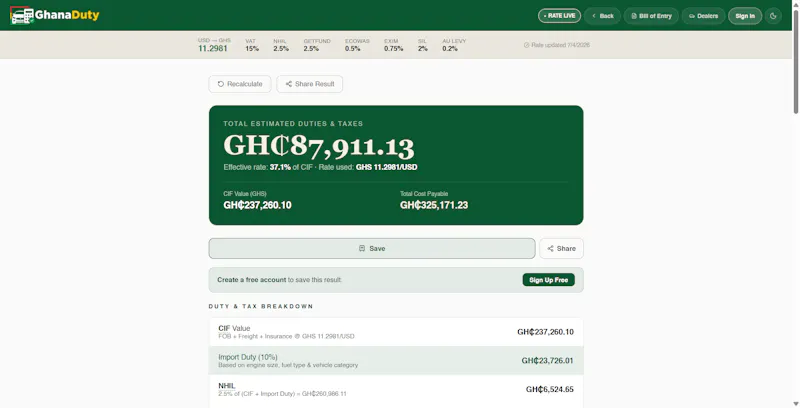
Task: Go Back using header button
Action: pyautogui.click(x=603, y=16)
